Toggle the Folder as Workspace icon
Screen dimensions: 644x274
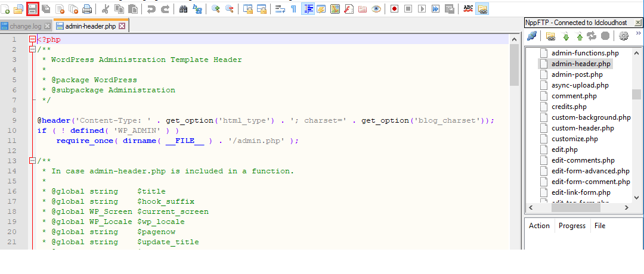[x=363, y=8]
